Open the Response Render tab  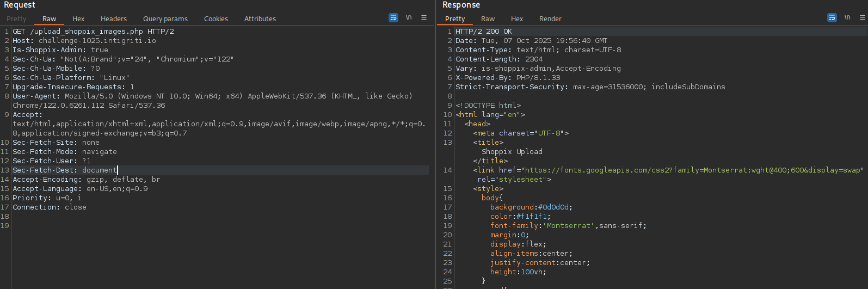click(x=550, y=19)
